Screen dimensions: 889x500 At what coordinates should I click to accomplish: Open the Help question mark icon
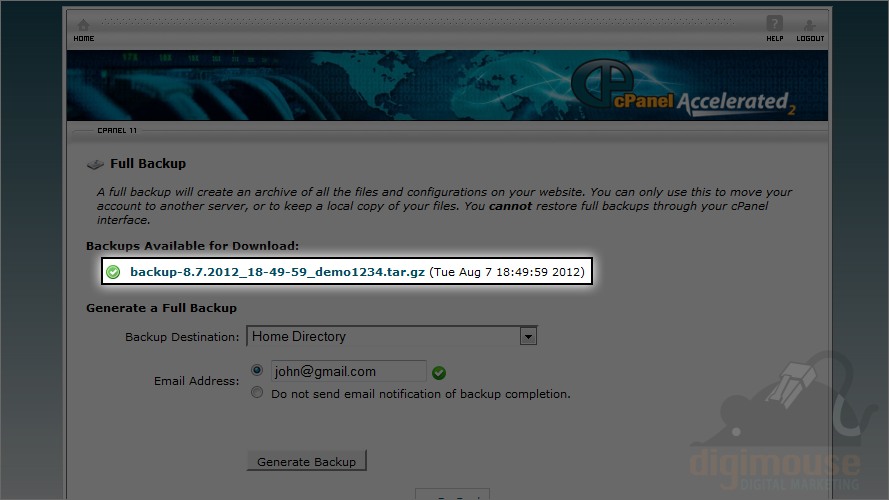pos(774,24)
